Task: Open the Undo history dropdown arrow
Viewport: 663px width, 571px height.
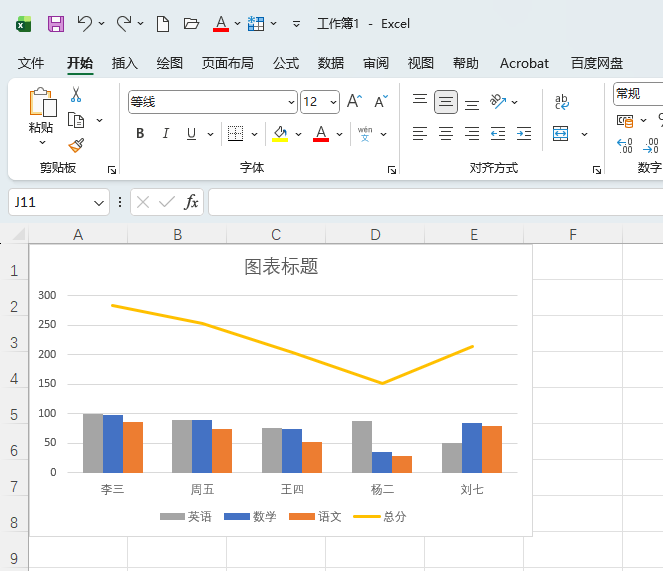Action: point(101,24)
